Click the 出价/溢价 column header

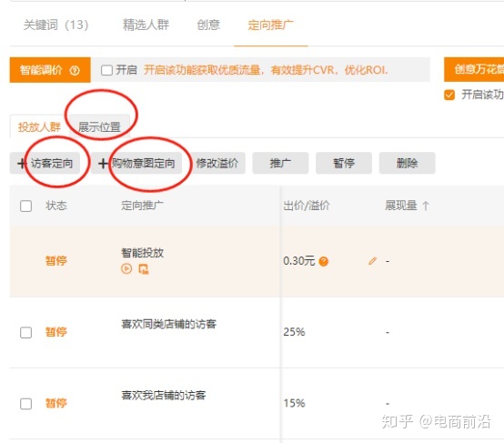click(x=307, y=206)
